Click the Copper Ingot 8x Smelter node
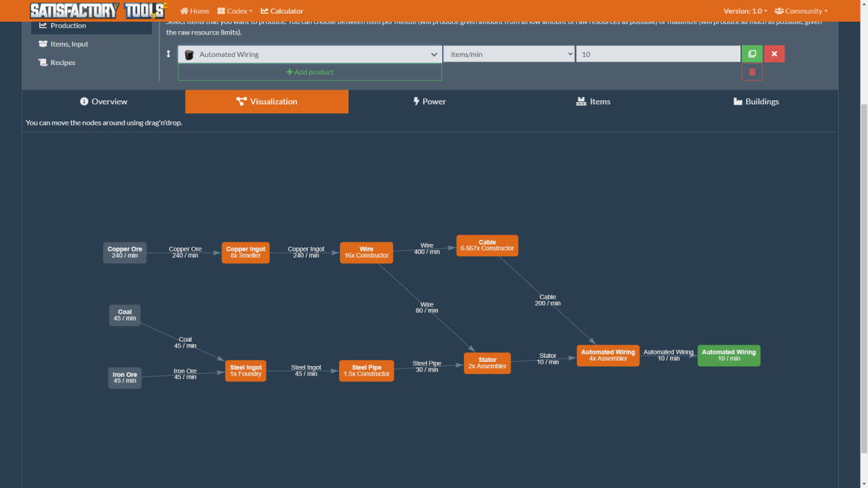This screenshot has height=488, width=868. click(245, 252)
